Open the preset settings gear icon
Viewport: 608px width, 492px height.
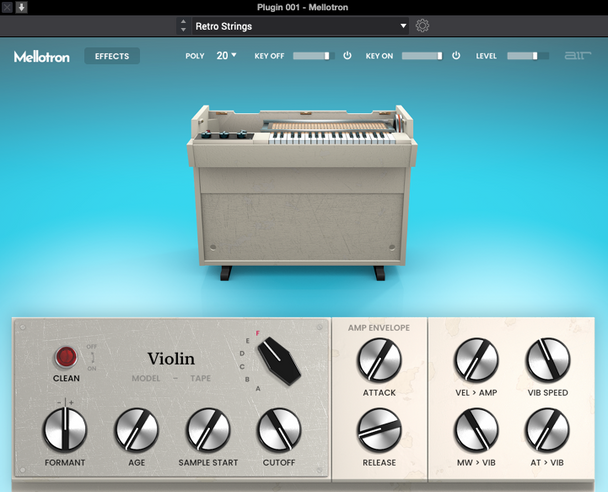tap(422, 26)
